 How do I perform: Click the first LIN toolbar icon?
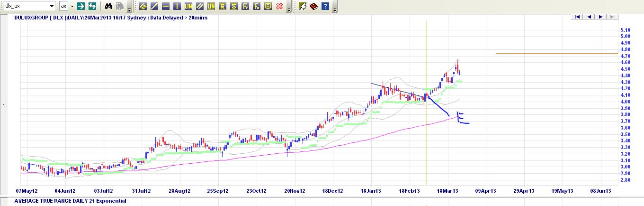pyautogui.click(x=188, y=6)
